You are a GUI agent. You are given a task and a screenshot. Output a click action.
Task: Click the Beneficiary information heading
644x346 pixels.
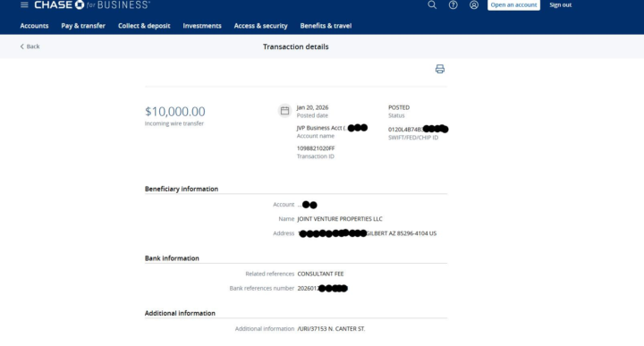pyautogui.click(x=181, y=189)
